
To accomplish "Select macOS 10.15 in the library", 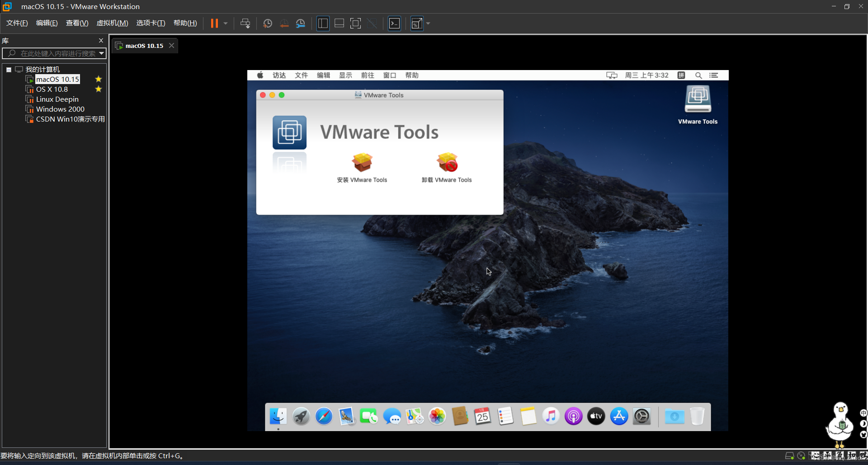I will click(x=57, y=80).
